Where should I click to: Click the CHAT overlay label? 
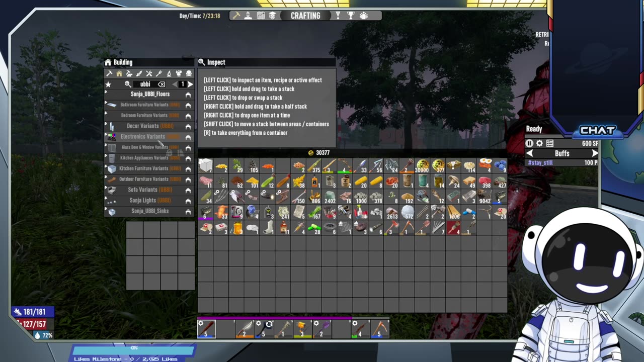click(598, 131)
